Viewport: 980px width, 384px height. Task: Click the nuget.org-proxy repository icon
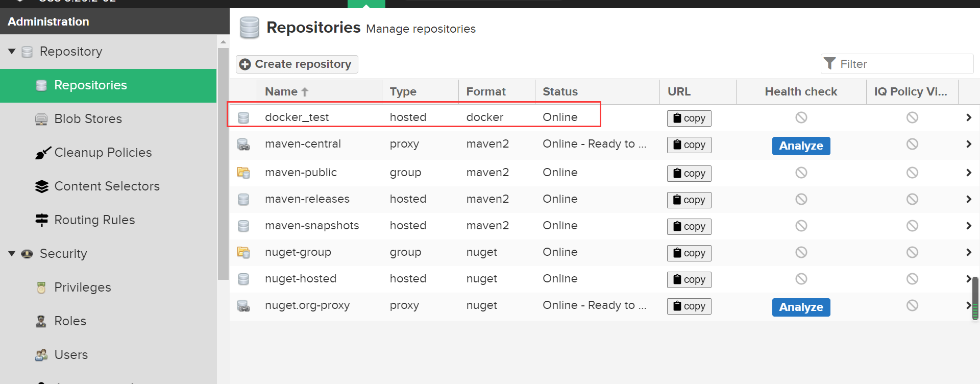[x=243, y=306]
